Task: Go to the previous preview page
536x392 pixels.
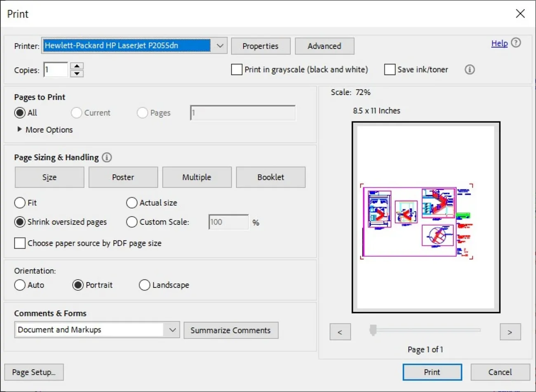Action: [x=340, y=332]
